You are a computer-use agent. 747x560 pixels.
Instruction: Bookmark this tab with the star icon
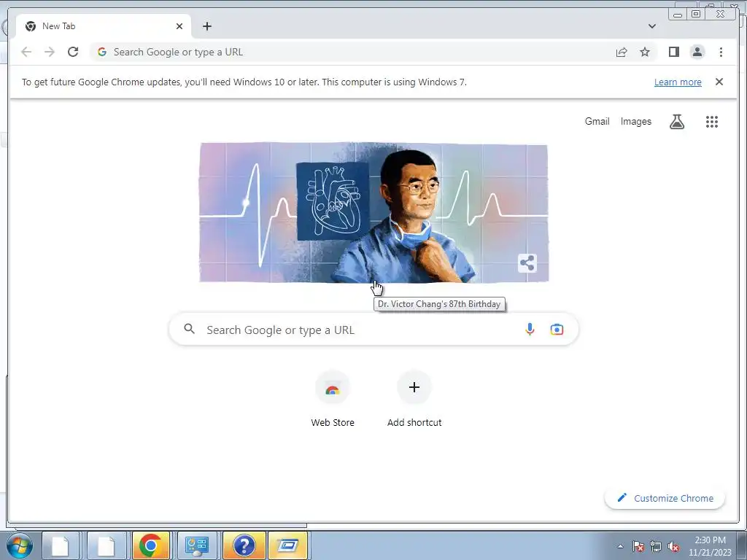pos(645,52)
